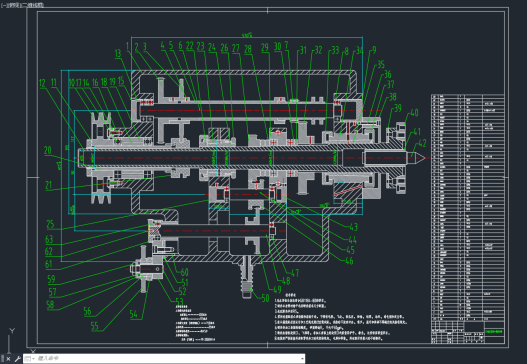
Task: Select part balloon number 48
Action: [286, 281]
